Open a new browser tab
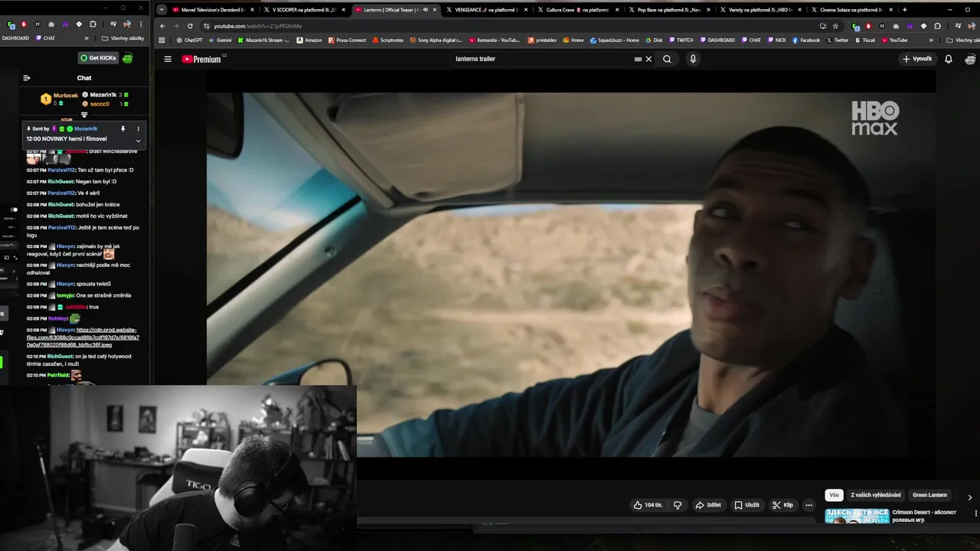980x551 pixels. (905, 10)
